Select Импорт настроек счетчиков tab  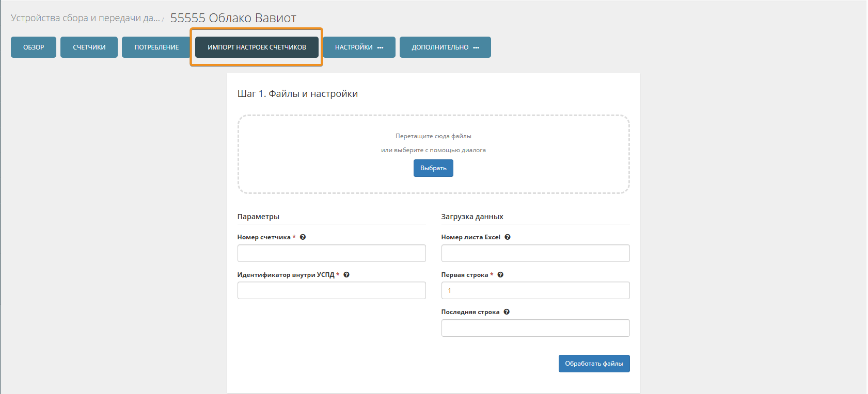pos(257,47)
